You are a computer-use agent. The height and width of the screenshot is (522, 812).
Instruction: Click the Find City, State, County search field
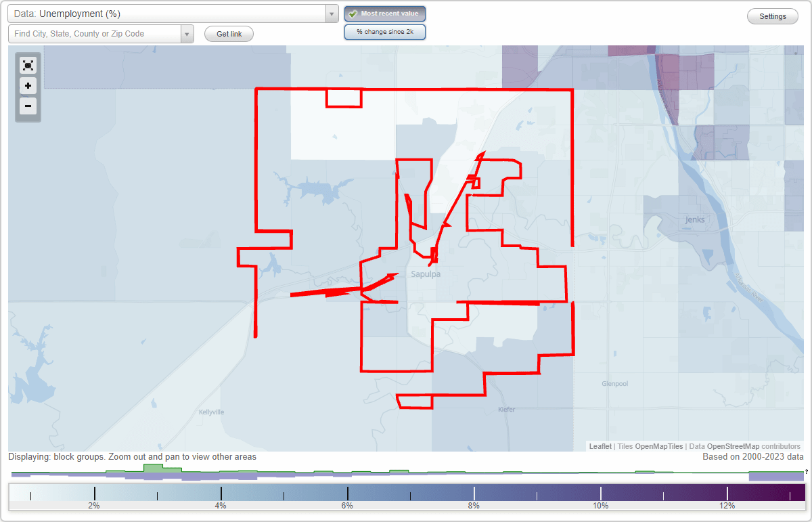95,34
